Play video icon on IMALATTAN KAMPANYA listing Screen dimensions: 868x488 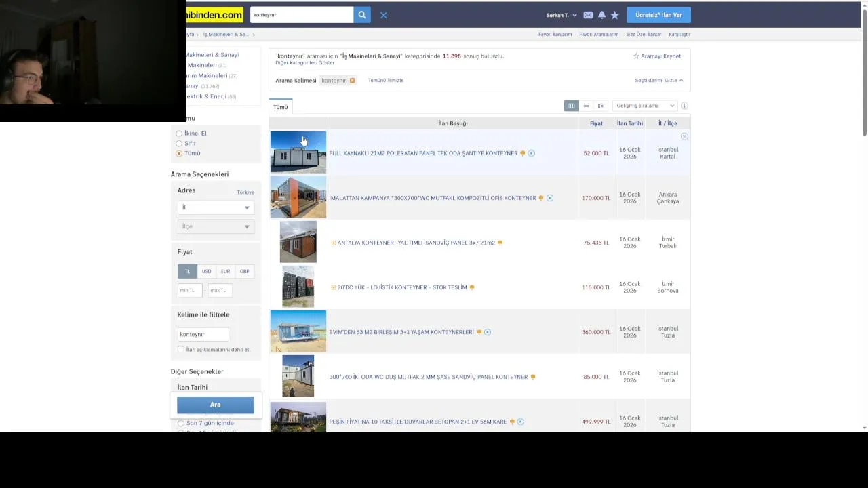pos(550,198)
